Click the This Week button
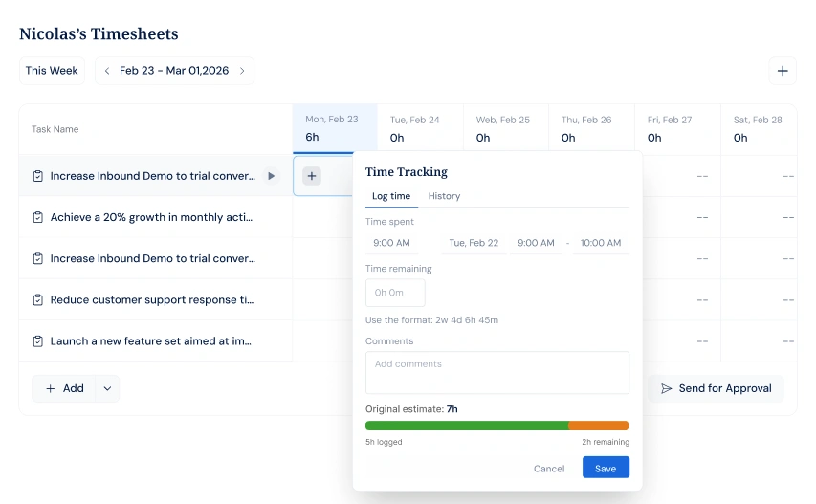Screen dimensions: 816x504 coord(52,71)
